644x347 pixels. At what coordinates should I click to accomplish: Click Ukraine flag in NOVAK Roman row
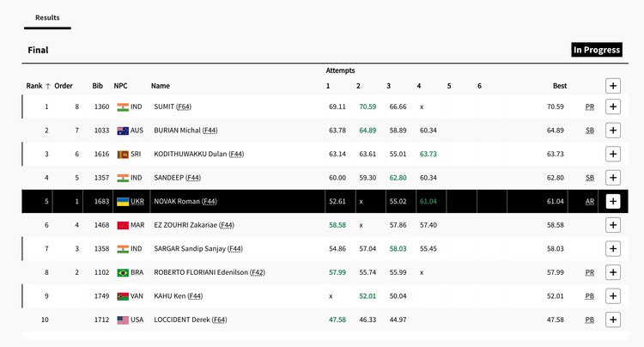tap(122, 202)
